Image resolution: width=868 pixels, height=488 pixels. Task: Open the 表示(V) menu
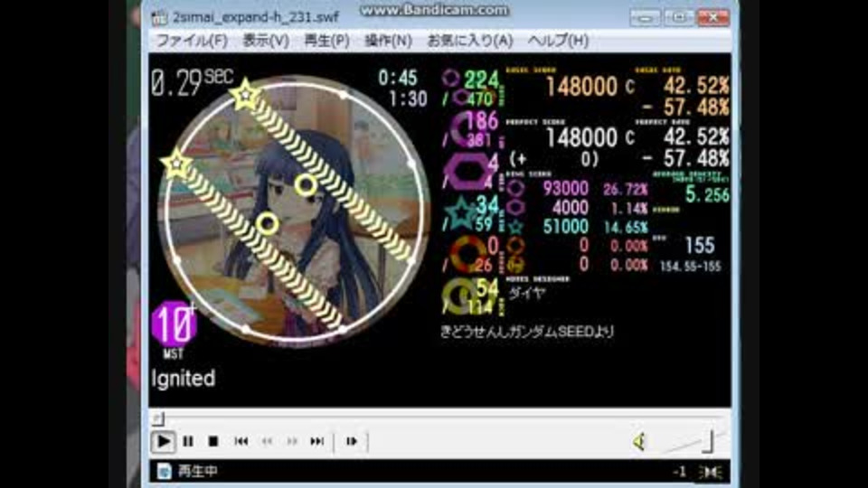[266, 41]
